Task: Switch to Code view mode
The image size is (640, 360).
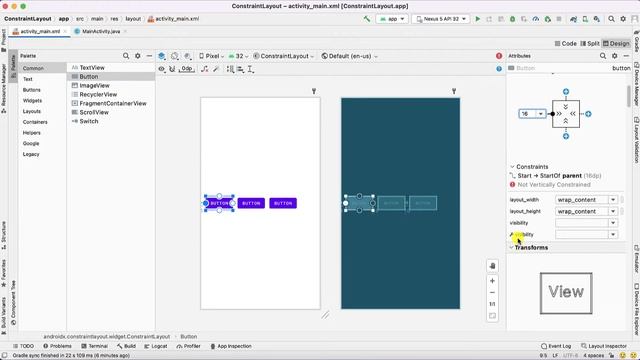Action: pyautogui.click(x=565, y=43)
